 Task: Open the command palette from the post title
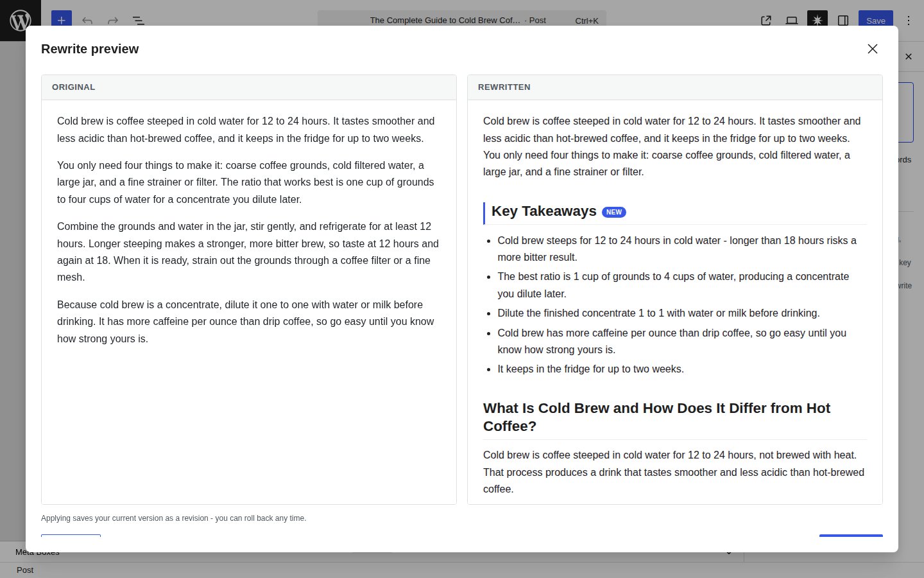[x=462, y=20]
